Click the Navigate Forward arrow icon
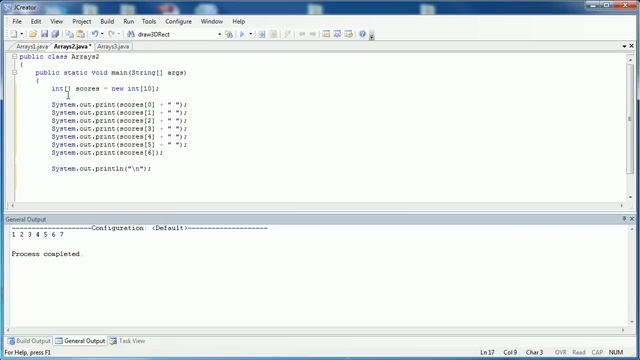Screen dimensions: 640x360 coord(313,34)
